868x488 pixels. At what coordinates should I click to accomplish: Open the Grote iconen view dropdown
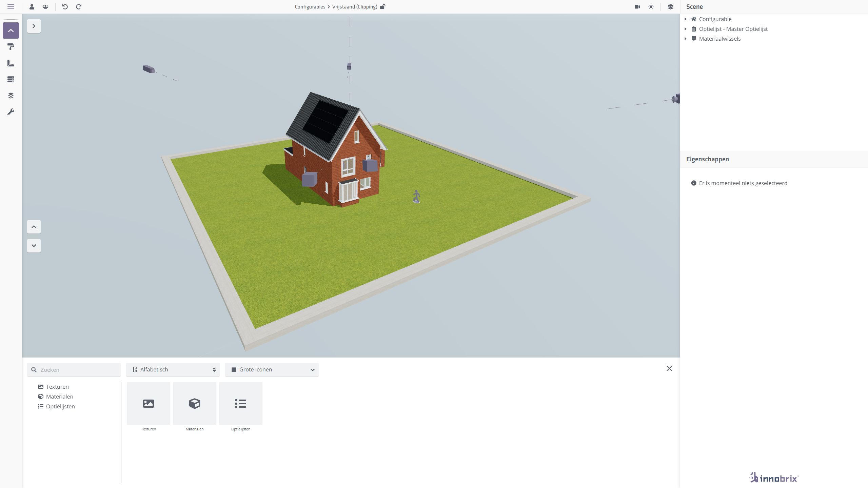[272, 369]
